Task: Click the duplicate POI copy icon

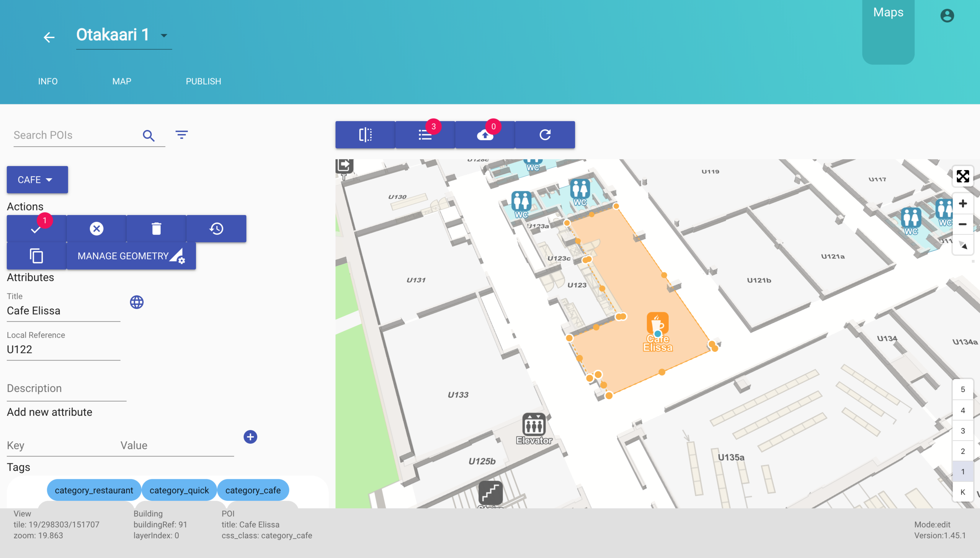Action: click(36, 256)
